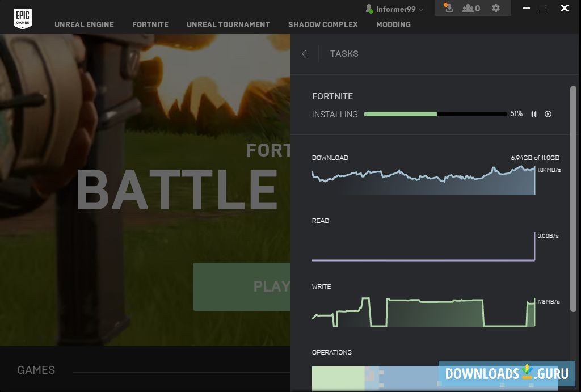Expand the GAMES section
Screen dimensions: 581x392
pyautogui.click(x=36, y=370)
